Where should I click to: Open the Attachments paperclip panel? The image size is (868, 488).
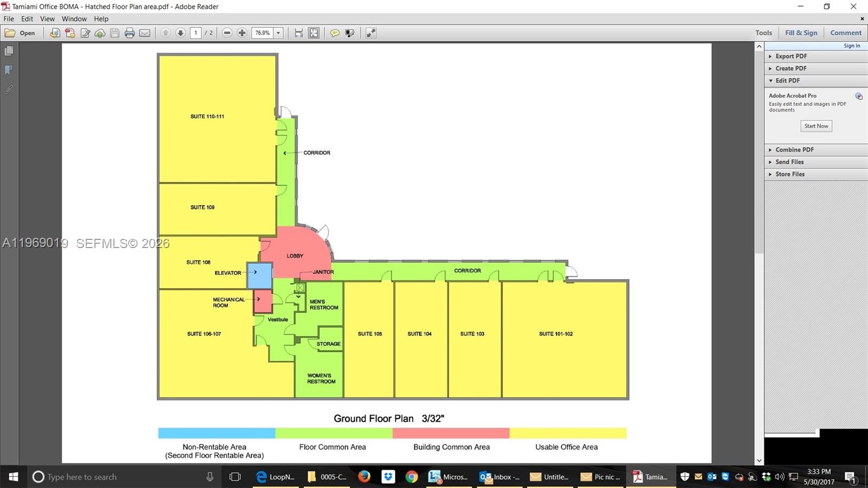(9, 90)
